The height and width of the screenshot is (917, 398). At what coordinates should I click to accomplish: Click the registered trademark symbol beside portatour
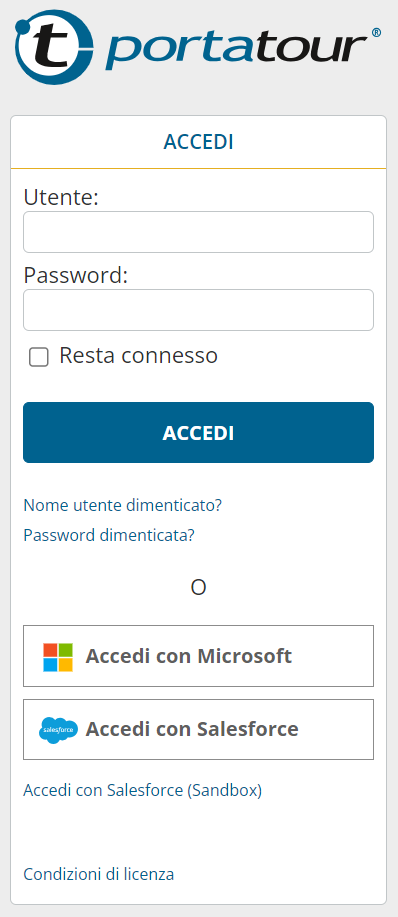(x=376, y=33)
